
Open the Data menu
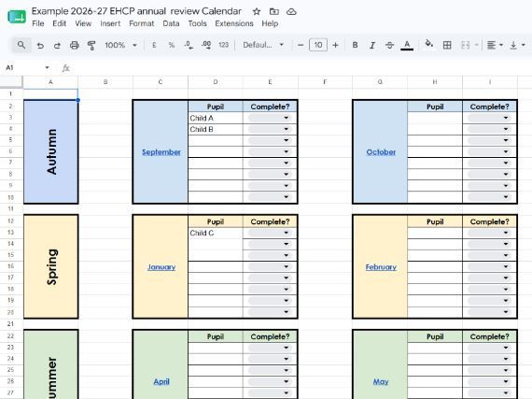click(171, 23)
